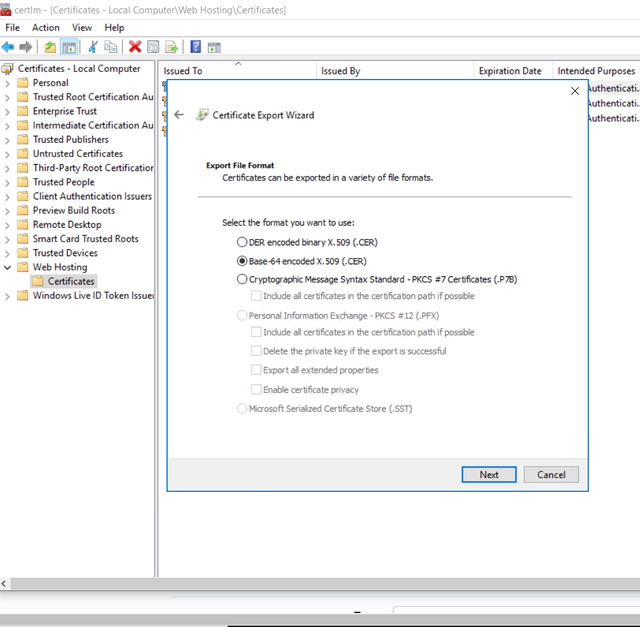Check Export all extended properties checkbox

click(x=256, y=370)
